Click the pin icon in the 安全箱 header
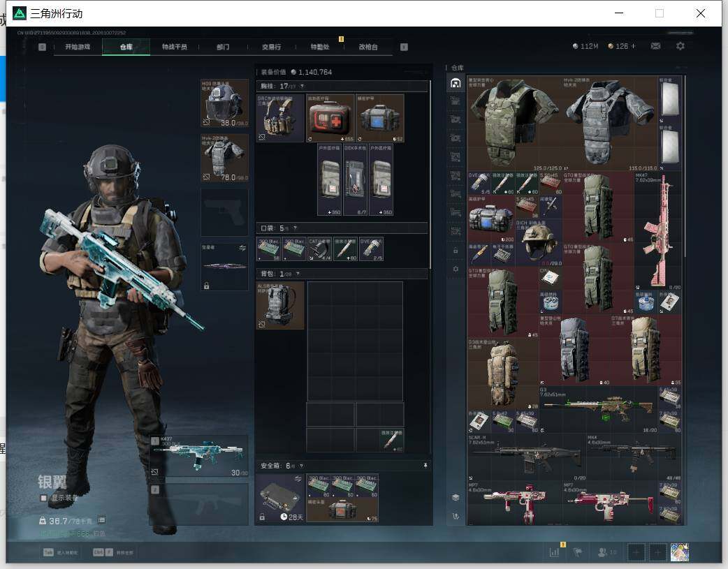This screenshot has width=728, height=569. click(x=425, y=466)
